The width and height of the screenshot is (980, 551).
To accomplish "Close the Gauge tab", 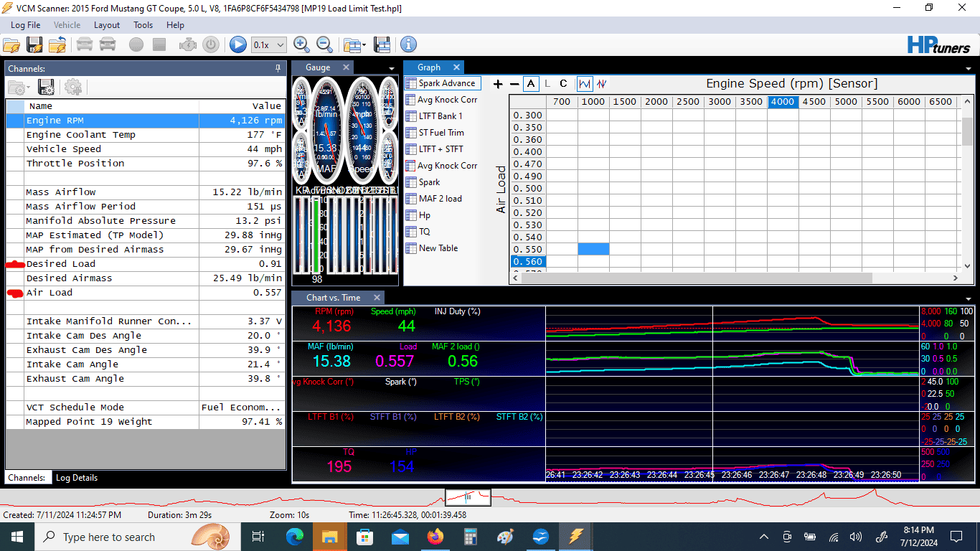I will (346, 67).
